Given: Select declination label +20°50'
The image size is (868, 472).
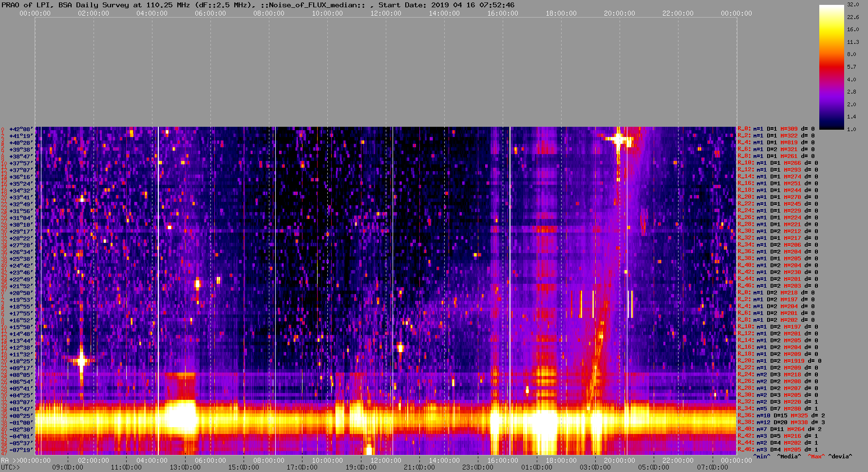Looking at the screenshot, I should click(21, 293).
